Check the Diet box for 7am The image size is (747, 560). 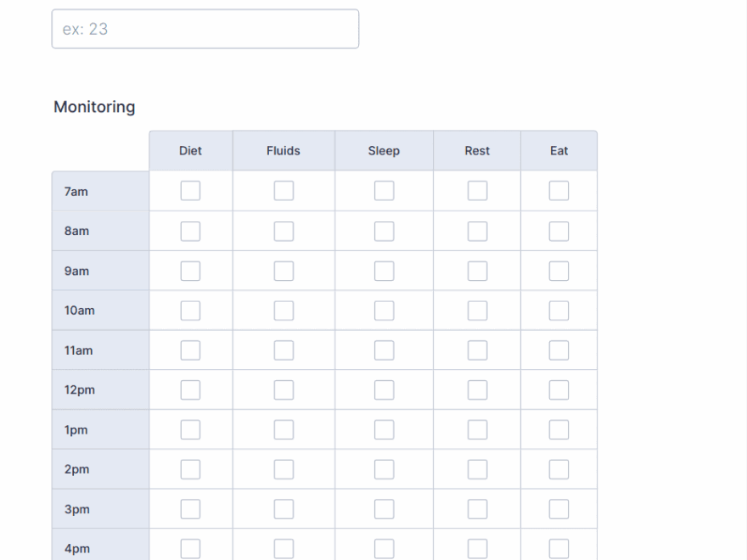[x=190, y=191]
